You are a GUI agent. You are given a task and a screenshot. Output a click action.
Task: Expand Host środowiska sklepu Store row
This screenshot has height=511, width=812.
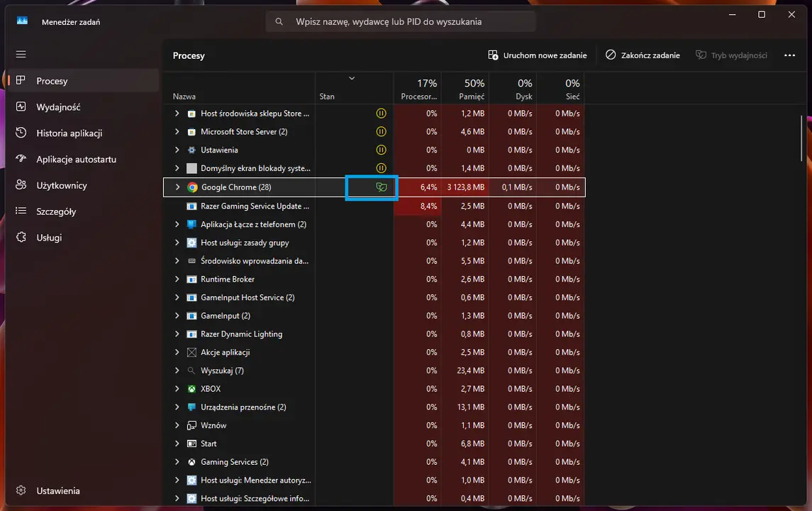pyautogui.click(x=177, y=114)
